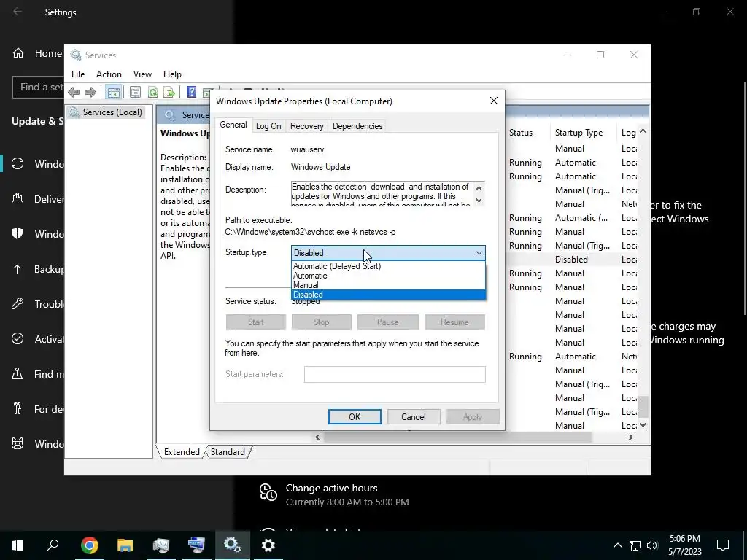747x560 pixels.
Task: Open File Explorer from the taskbar
Action: pyautogui.click(x=125, y=545)
